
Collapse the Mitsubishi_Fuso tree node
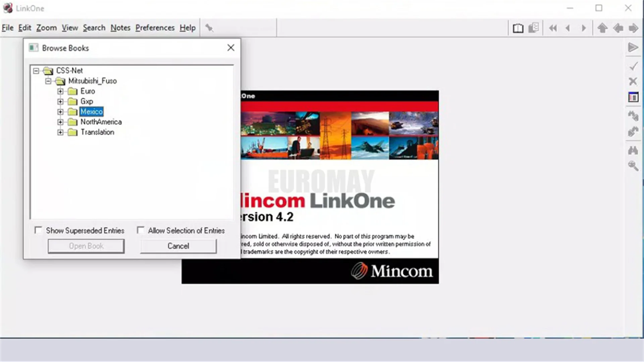[x=48, y=81]
